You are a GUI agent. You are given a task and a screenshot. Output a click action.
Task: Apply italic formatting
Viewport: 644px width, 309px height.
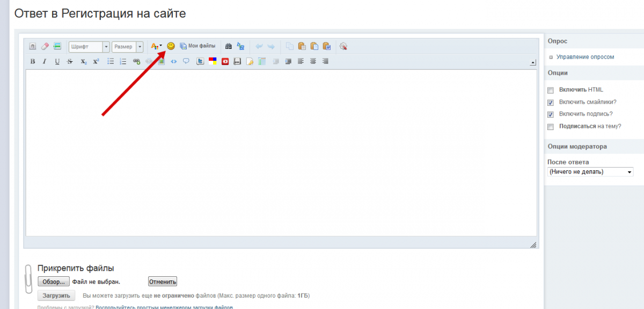click(45, 61)
